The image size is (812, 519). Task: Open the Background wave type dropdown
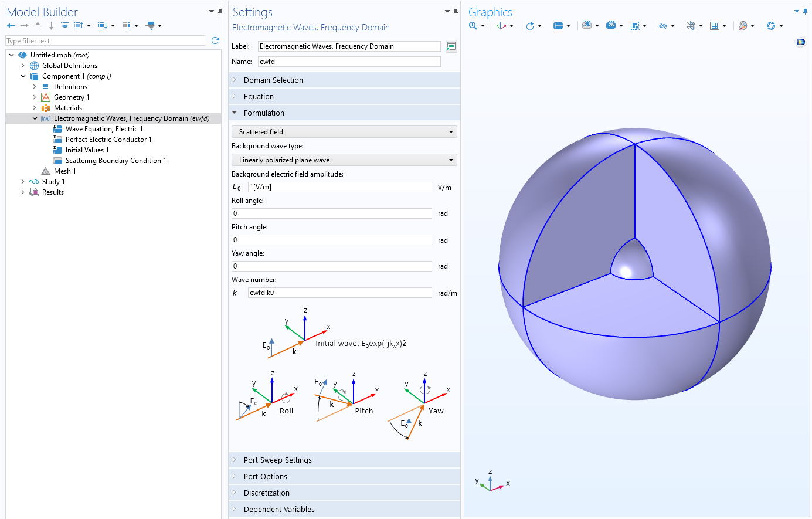coord(344,160)
